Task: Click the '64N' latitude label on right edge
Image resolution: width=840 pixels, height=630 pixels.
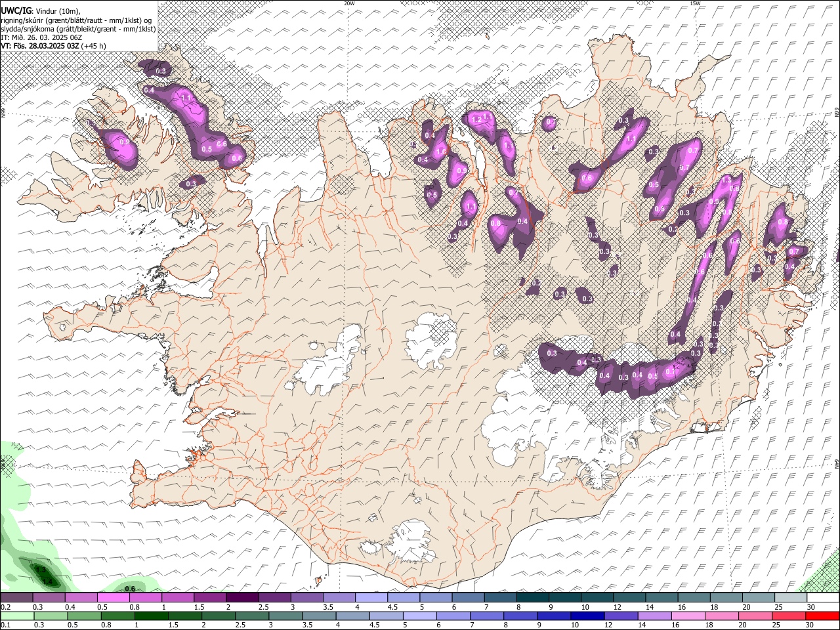Action: 837,463
